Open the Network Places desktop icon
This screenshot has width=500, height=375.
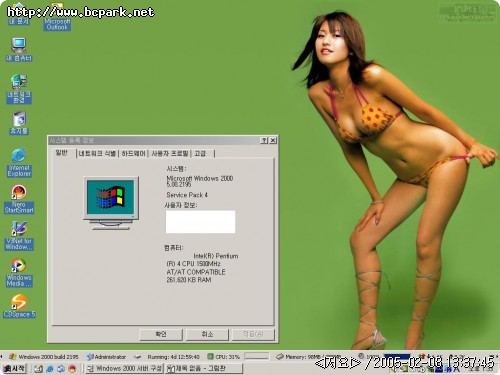[19, 89]
